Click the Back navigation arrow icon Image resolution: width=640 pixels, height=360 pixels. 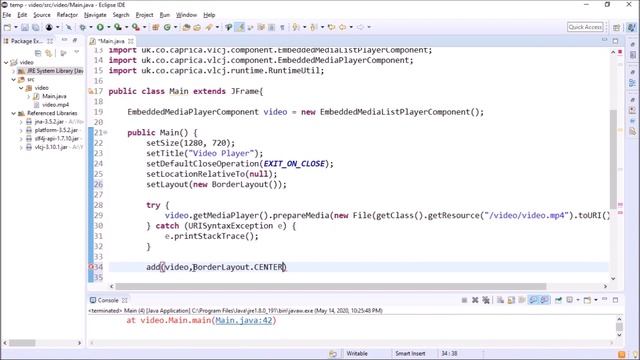(x=342, y=27)
